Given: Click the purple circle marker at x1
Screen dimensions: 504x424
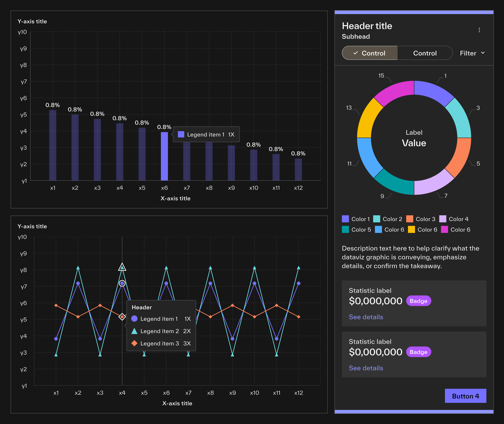Looking at the screenshot, I should [56, 339].
